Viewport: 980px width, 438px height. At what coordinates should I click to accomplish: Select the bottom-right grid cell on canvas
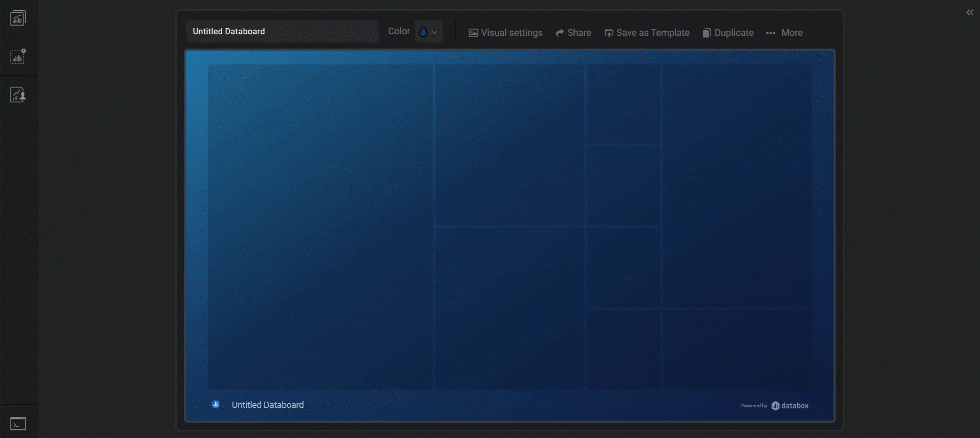(736, 349)
